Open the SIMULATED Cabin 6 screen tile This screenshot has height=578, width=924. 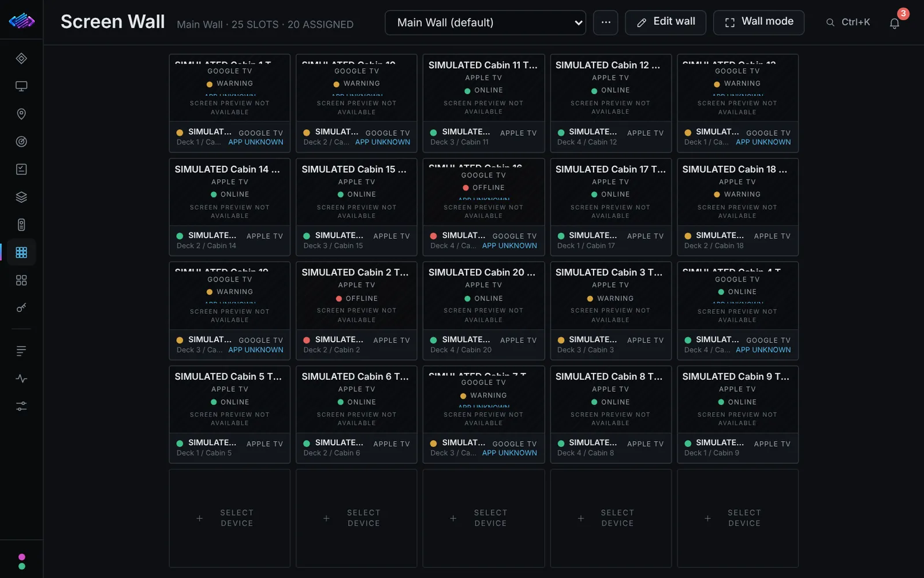(356, 414)
